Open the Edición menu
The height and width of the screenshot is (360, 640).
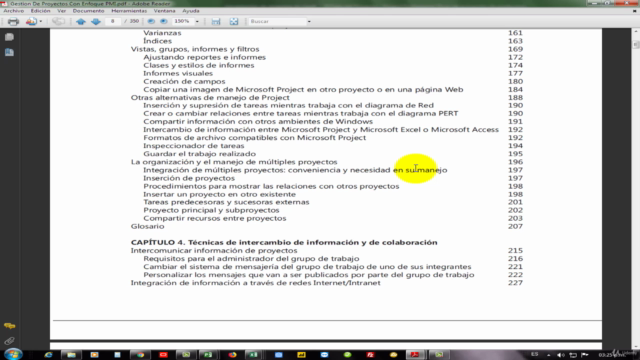[x=40, y=11]
